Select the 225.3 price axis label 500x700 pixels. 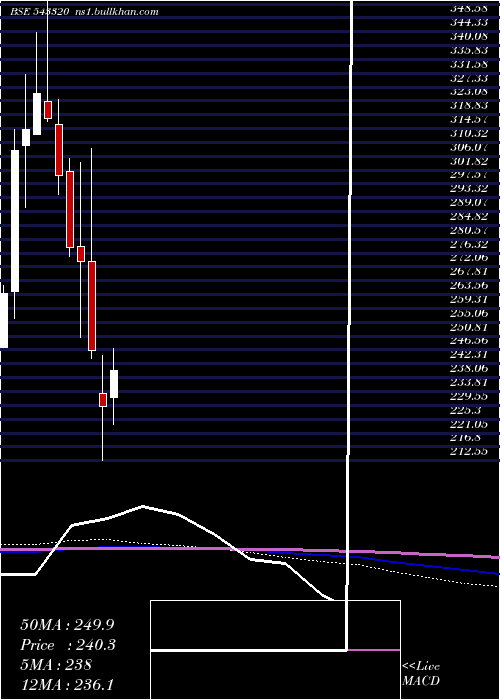(x=466, y=410)
